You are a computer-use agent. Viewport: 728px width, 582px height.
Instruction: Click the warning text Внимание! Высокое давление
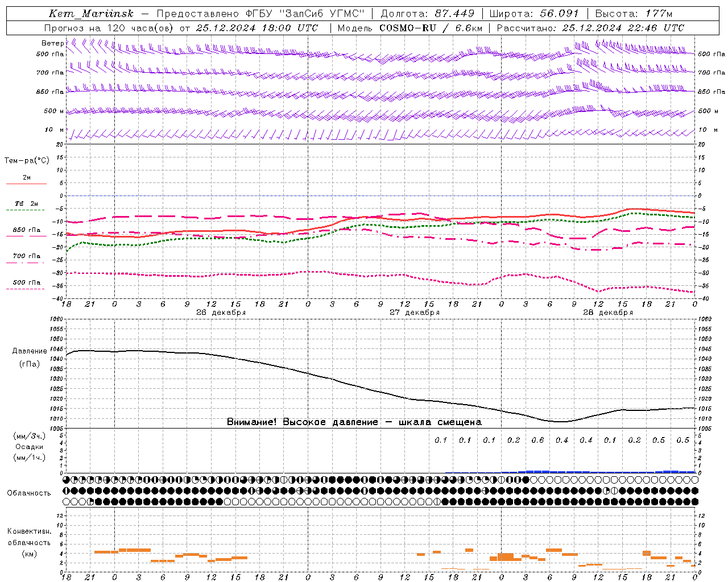pos(303,422)
